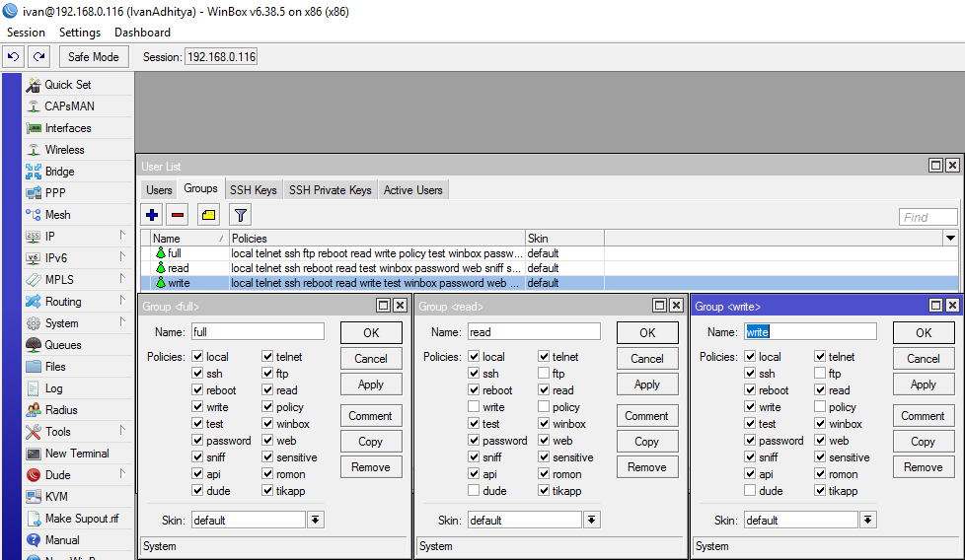
Task: Click the Safe Mode button
Action: pos(94,56)
